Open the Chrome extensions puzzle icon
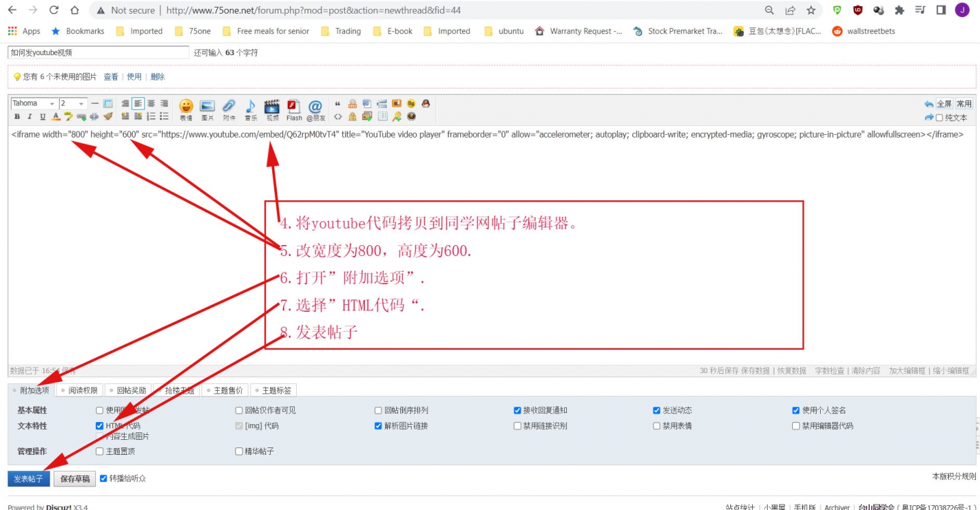The image size is (980, 510). [x=900, y=10]
